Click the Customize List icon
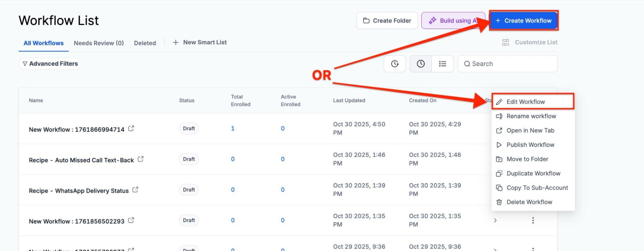The image size is (644, 251). point(505,43)
